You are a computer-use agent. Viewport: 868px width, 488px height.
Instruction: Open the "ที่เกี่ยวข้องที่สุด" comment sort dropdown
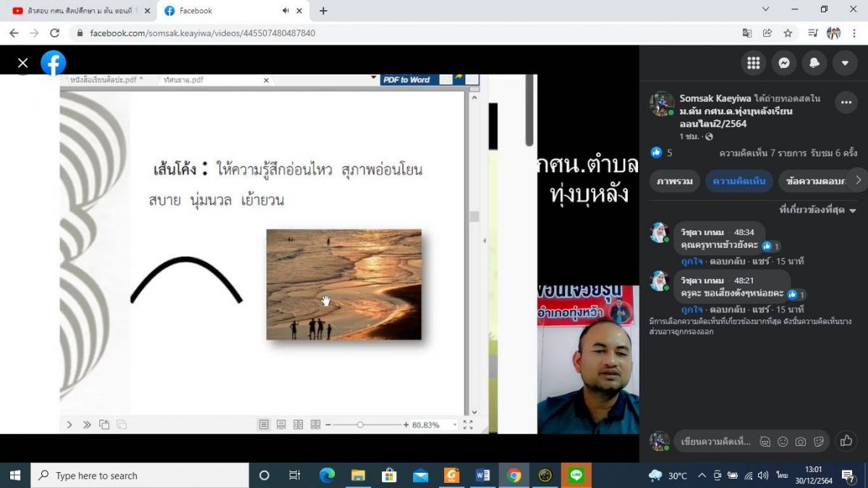(x=817, y=210)
